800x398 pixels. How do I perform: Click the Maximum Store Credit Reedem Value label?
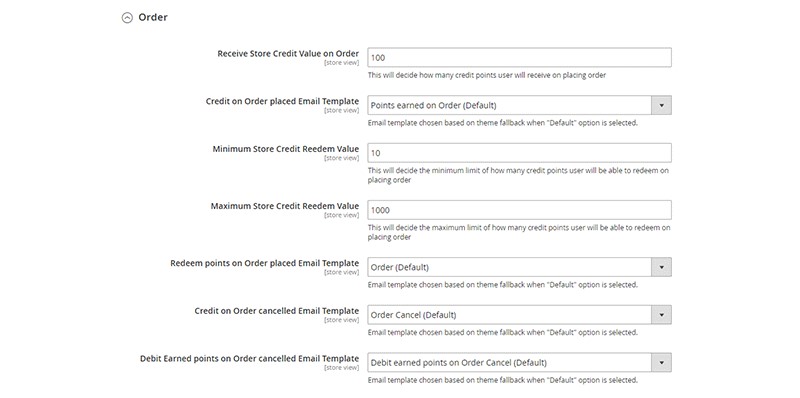coord(285,206)
